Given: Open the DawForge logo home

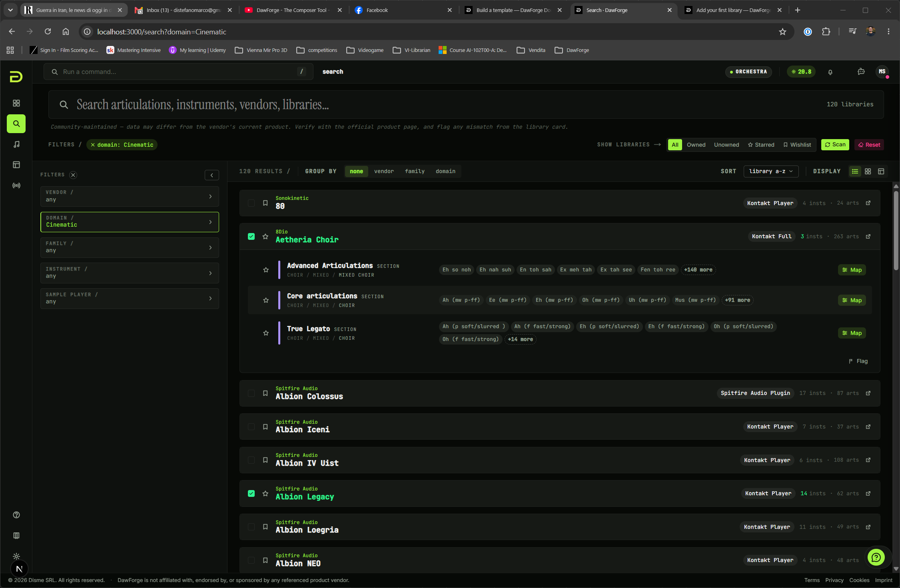Looking at the screenshot, I should tap(16, 76).
